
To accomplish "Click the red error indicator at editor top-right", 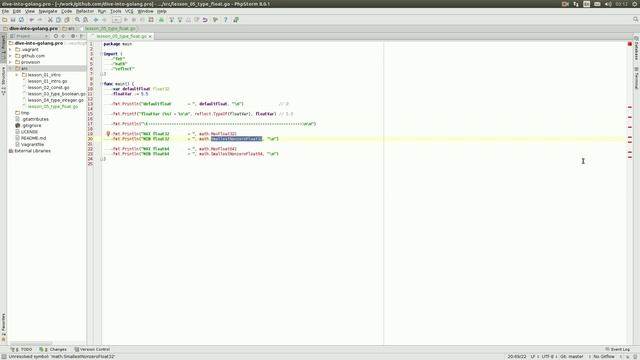I will click(x=630, y=44).
